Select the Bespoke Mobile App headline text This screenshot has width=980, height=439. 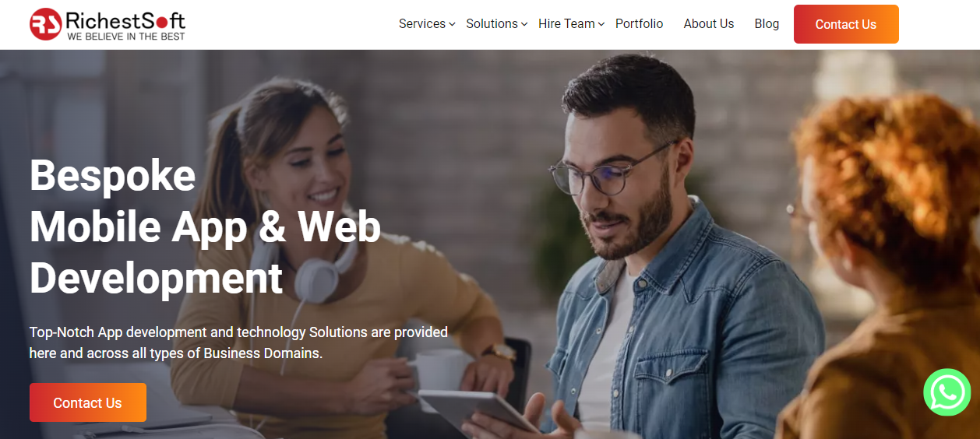point(205,227)
